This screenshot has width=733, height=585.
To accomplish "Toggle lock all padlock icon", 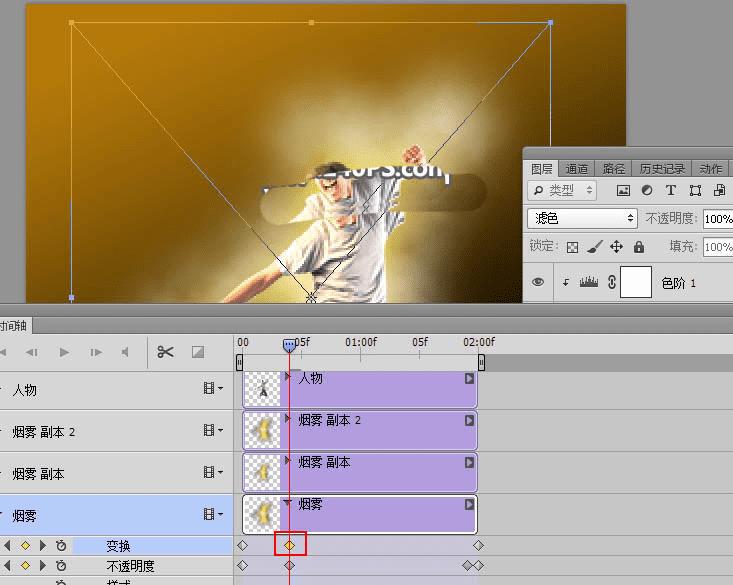I will click(x=639, y=246).
